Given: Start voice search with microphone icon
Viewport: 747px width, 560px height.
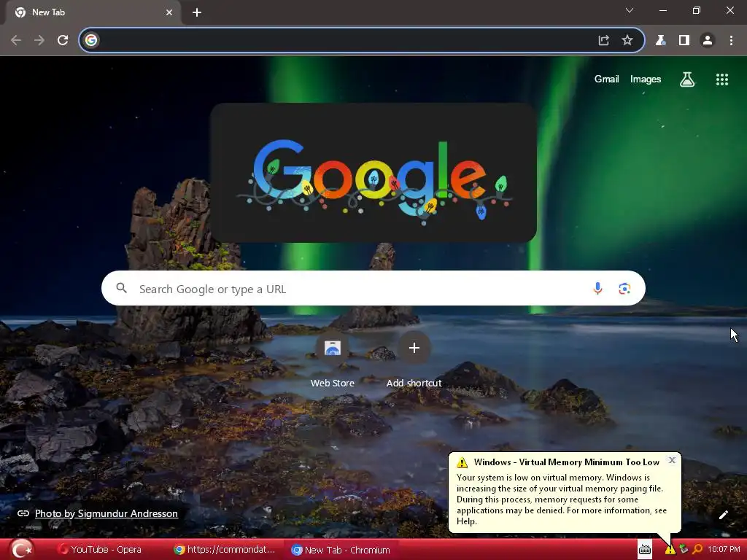Looking at the screenshot, I should tap(597, 288).
